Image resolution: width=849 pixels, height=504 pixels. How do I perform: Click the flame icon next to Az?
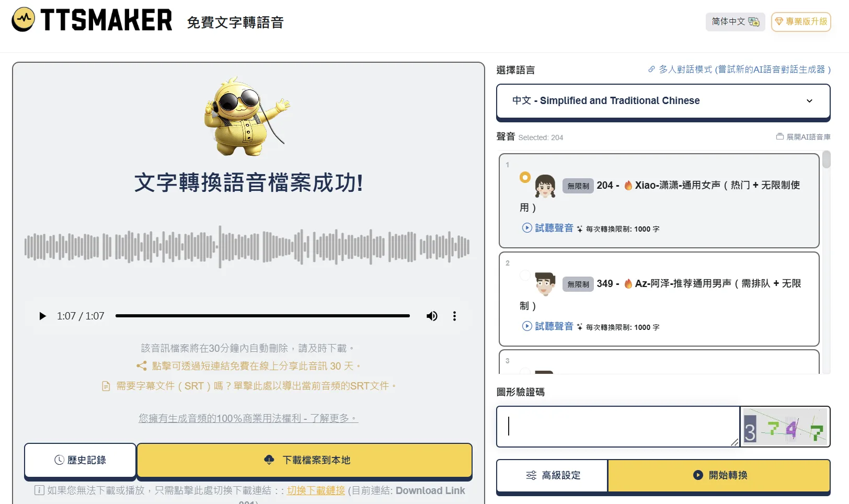click(628, 283)
